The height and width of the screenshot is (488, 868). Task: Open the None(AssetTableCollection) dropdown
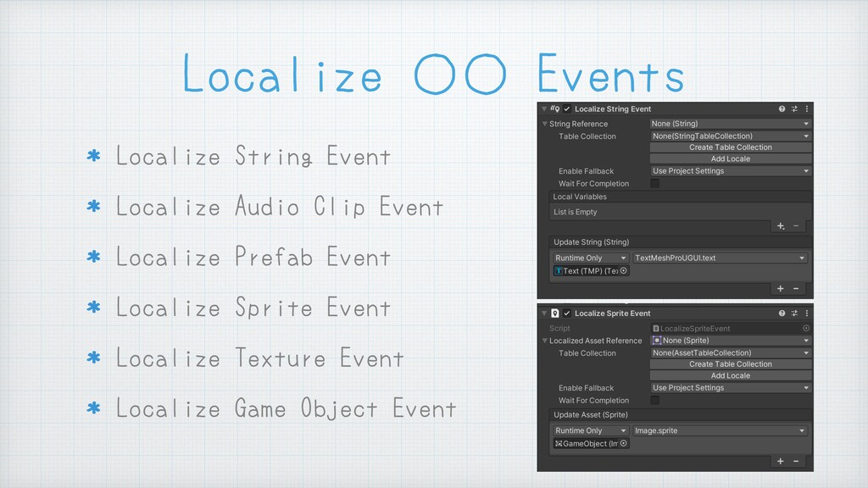pyautogui.click(x=730, y=352)
